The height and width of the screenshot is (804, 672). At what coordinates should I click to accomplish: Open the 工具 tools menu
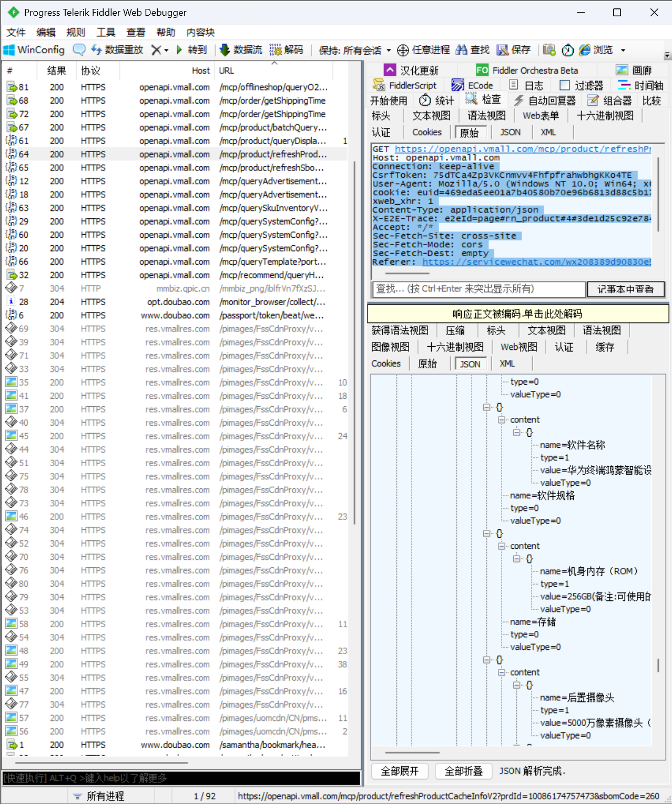point(106,33)
